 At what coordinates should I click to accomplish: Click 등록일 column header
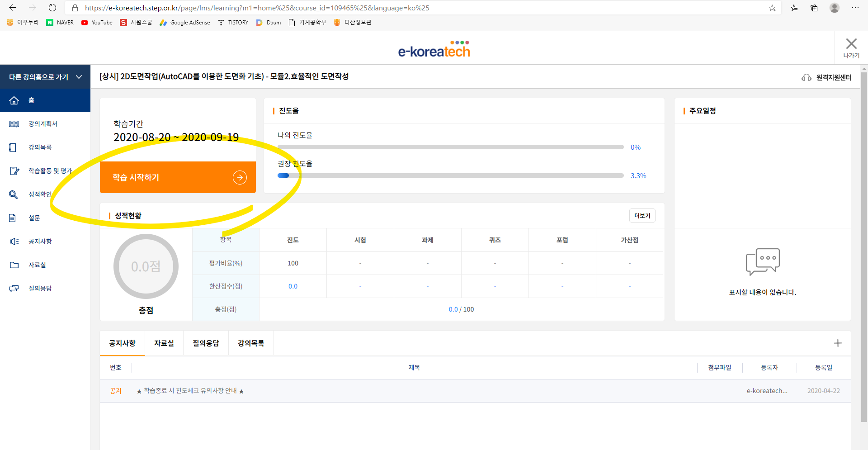click(824, 368)
